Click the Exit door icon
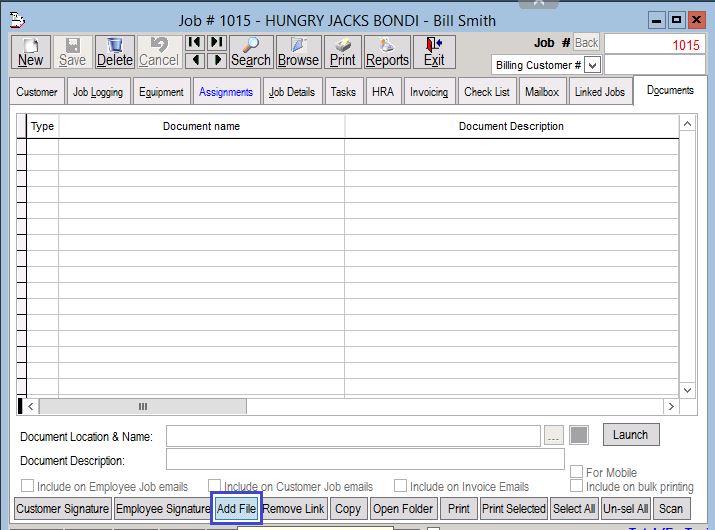 tap(434, 52)
